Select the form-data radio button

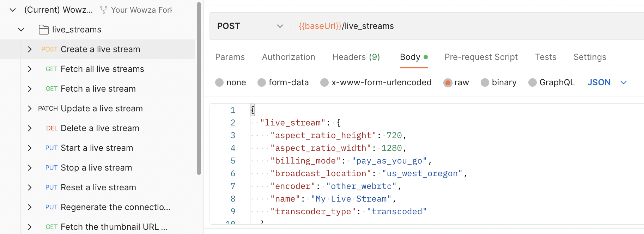(262, 82)
